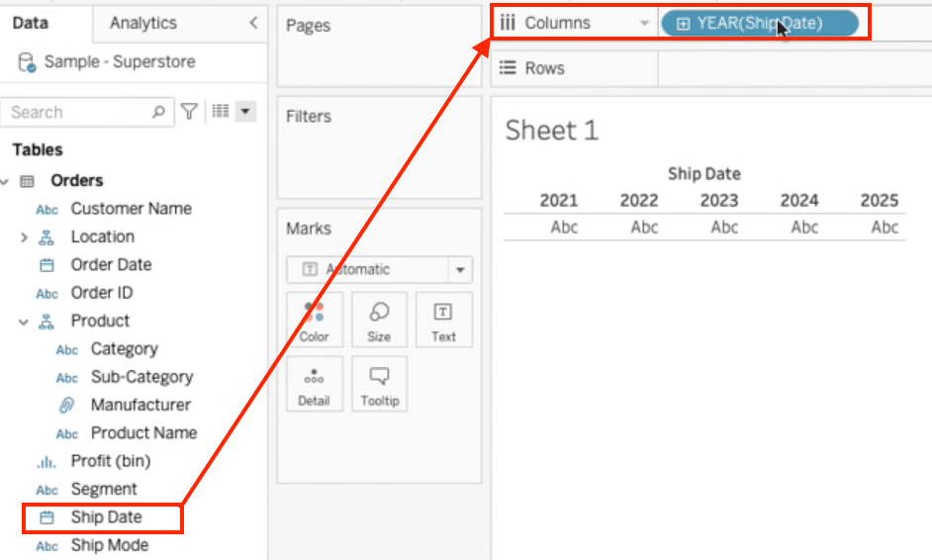Select the Order ID field
The image size is (932, 560).
pyautogui.click(x=102, y=293)
